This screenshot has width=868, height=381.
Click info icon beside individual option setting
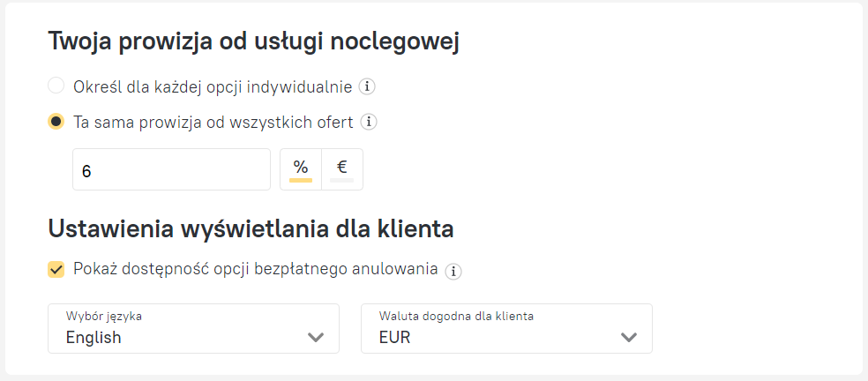coord(368,86)
